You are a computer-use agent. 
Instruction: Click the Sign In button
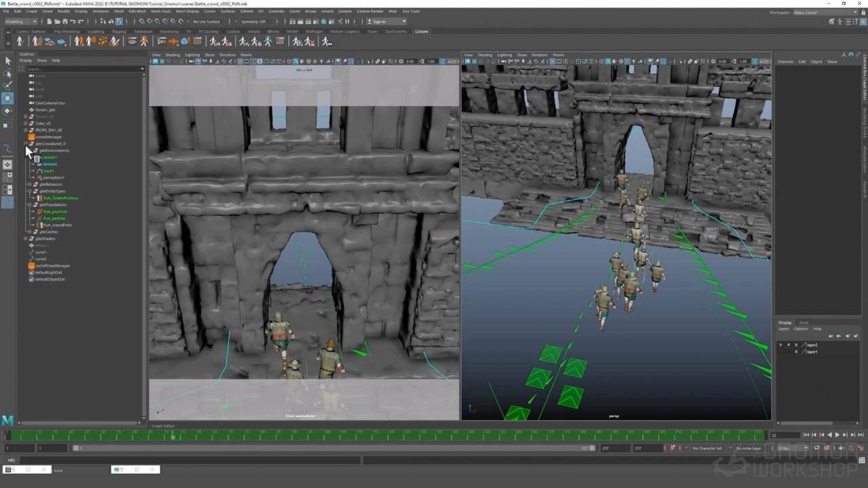click(378, 22)
